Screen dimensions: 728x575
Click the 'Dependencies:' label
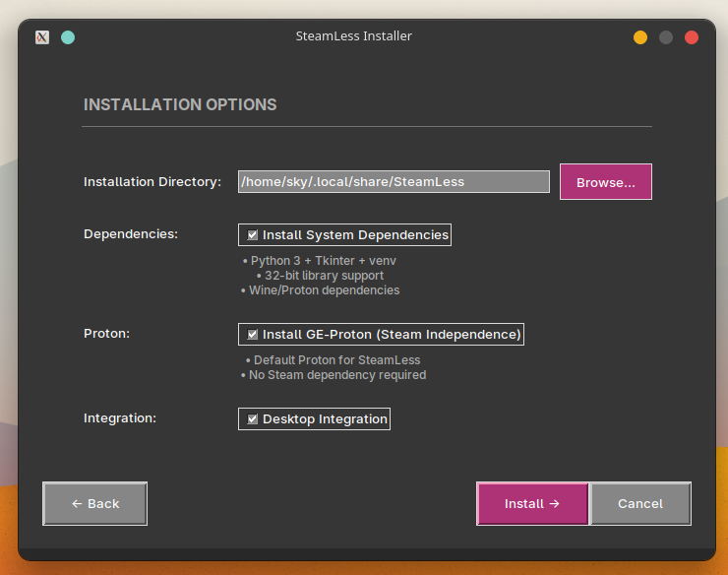(x=131, y=233)
